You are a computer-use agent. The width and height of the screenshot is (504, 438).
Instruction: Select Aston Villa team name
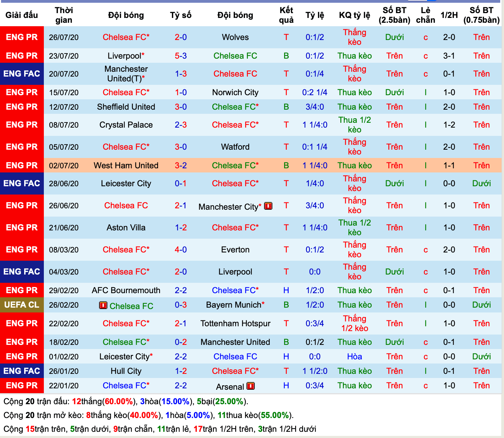(x=126, y=228)
